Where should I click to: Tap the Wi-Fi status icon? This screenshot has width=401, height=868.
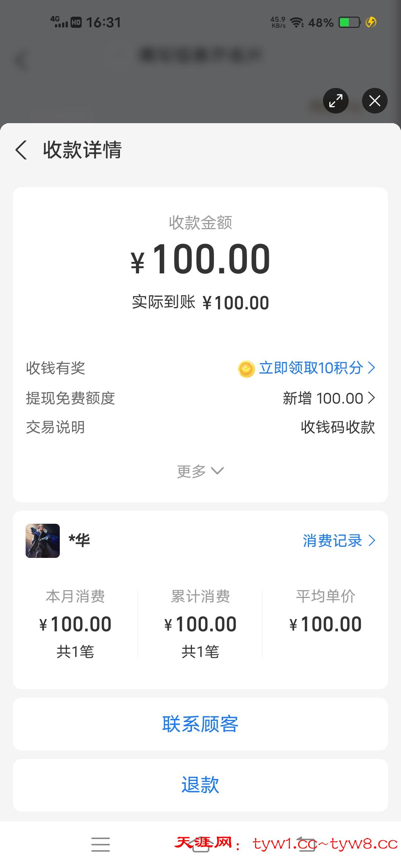297,23
